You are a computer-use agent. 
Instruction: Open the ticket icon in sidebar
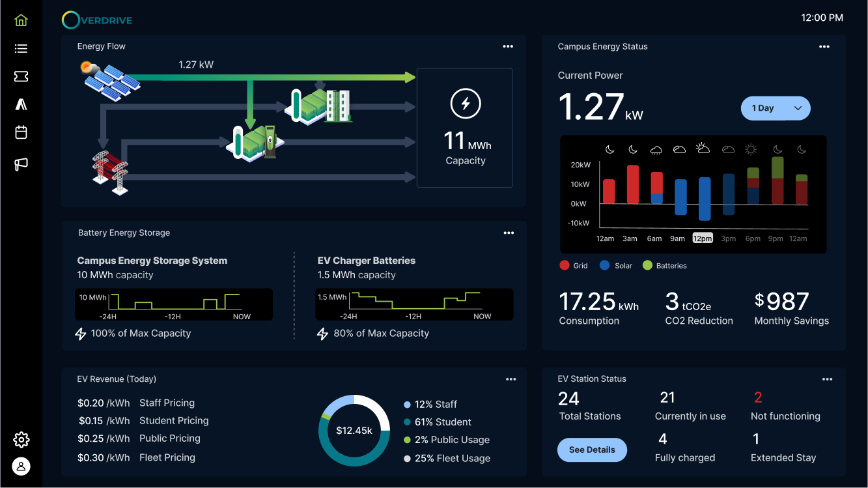(21, 77)
